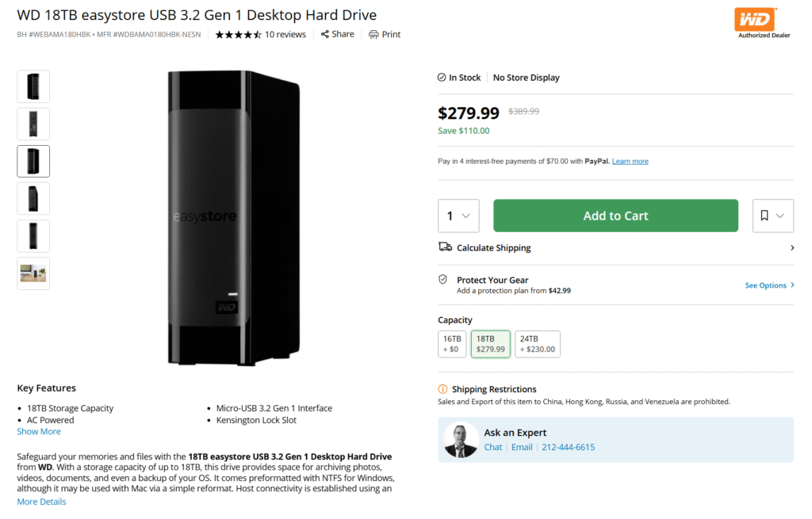Click the In Stock checkmark icon
Viewport: 812px width, 519px height.
point(442,77)
